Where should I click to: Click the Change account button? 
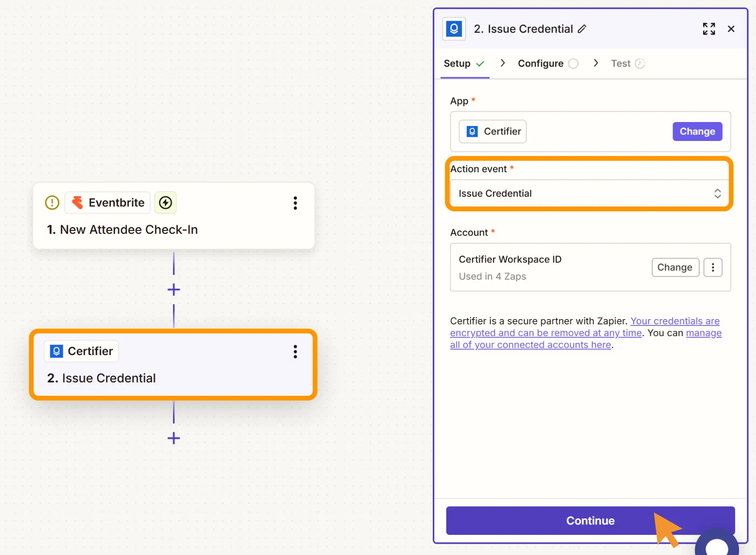(x=675, y=267)
